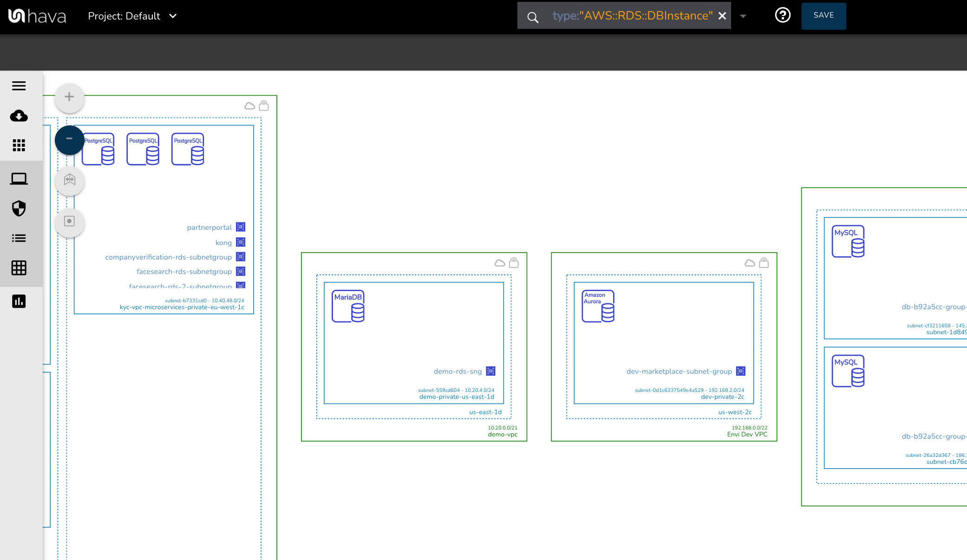967x560 pixels.
Task: Click cloud icon in the kyc VPC
Action: click(250, 106)
